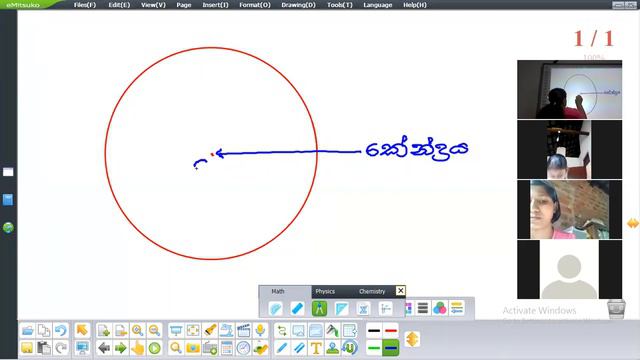Select the compass tool
The width and height of the screenshot is (640, 360).
319,308
